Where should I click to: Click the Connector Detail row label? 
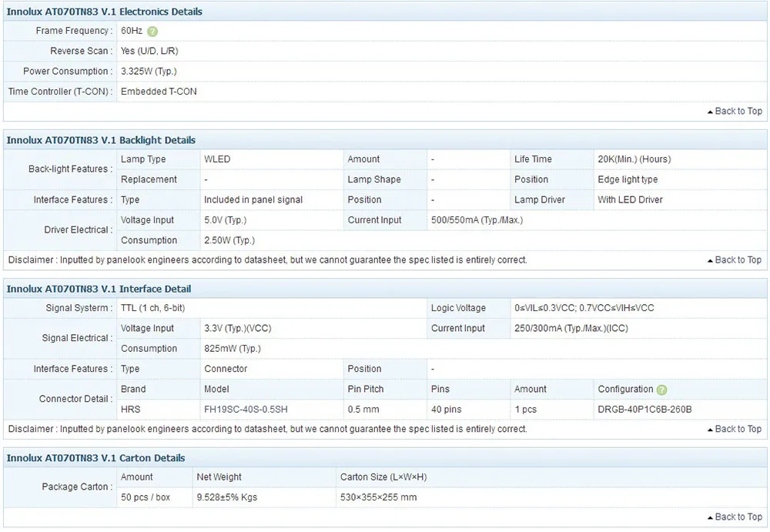(x=76, y=400)
